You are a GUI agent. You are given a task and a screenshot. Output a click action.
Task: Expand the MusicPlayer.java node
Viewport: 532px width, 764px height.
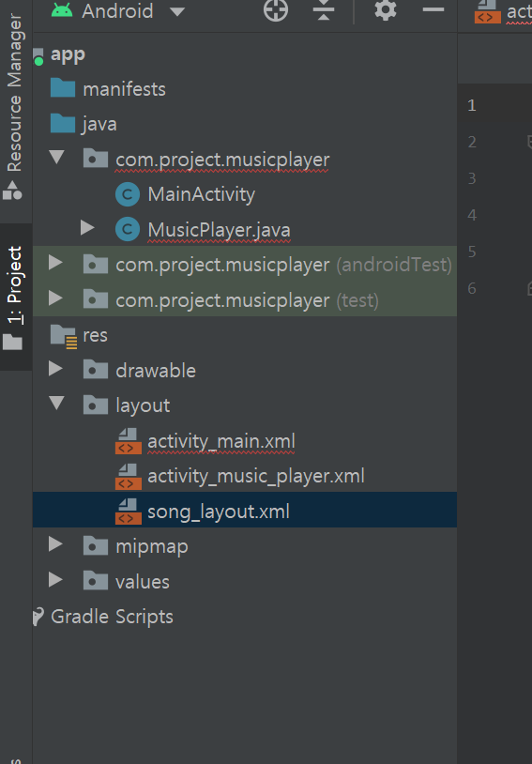coord(87,227)
